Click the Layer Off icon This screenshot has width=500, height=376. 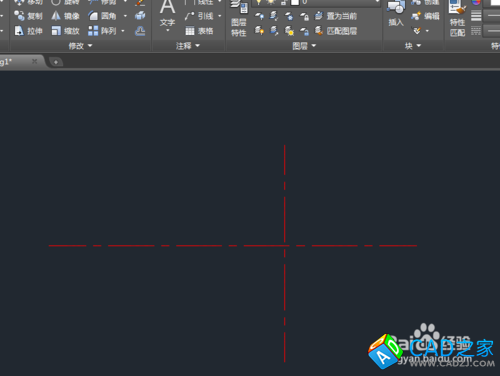(259, 16)
